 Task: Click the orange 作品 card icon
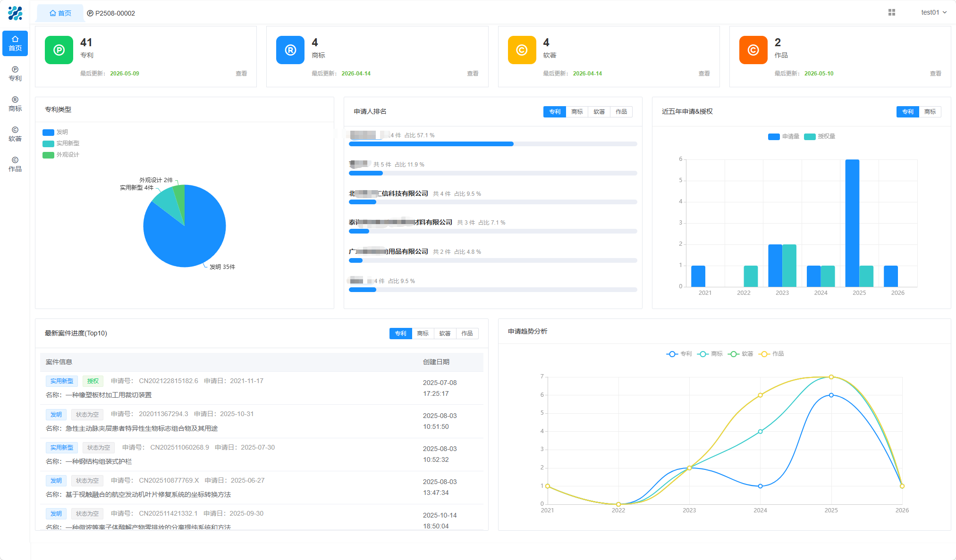click(x=753, y=50)
